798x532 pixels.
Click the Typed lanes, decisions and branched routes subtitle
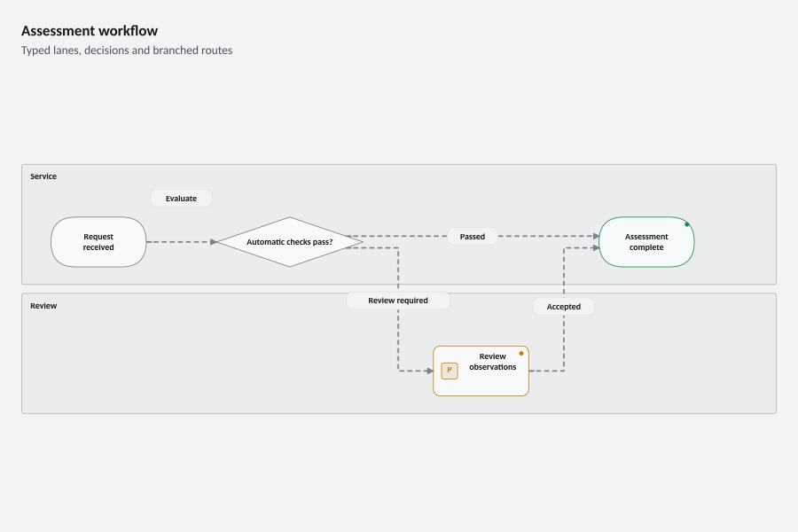127,50
